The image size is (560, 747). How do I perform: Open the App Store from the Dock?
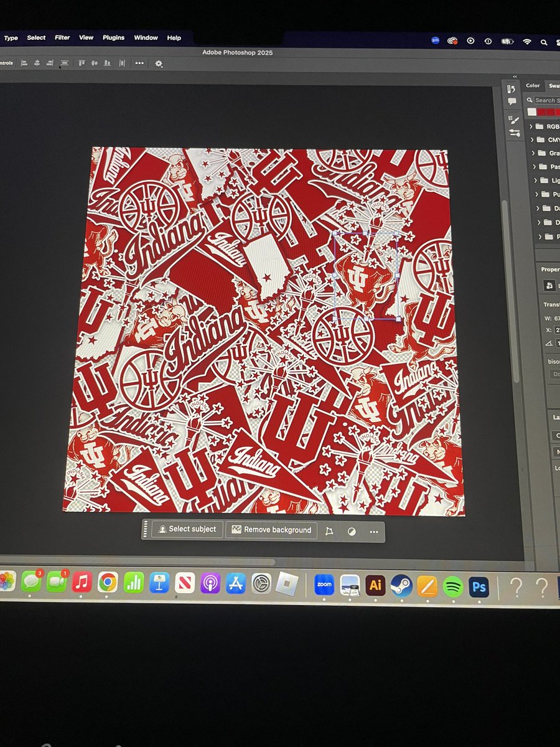[x=236, y=584]
